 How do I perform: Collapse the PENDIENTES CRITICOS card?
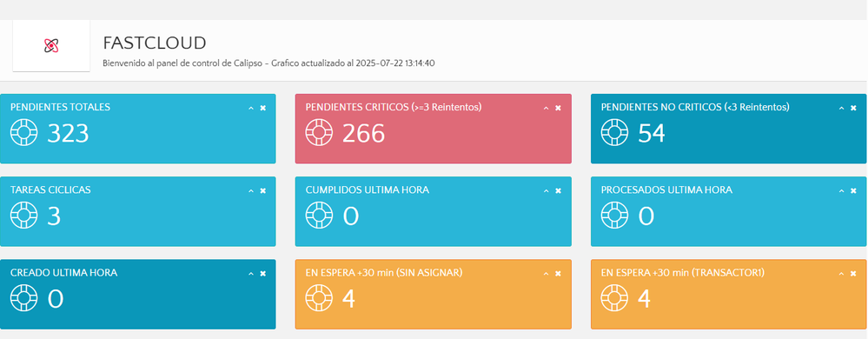click(546, 108)
